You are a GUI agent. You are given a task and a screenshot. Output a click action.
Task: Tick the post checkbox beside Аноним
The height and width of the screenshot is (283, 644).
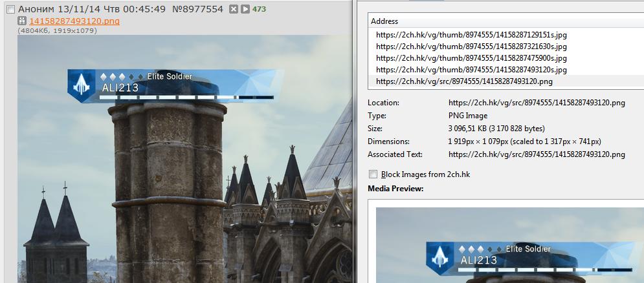point(10,9)
